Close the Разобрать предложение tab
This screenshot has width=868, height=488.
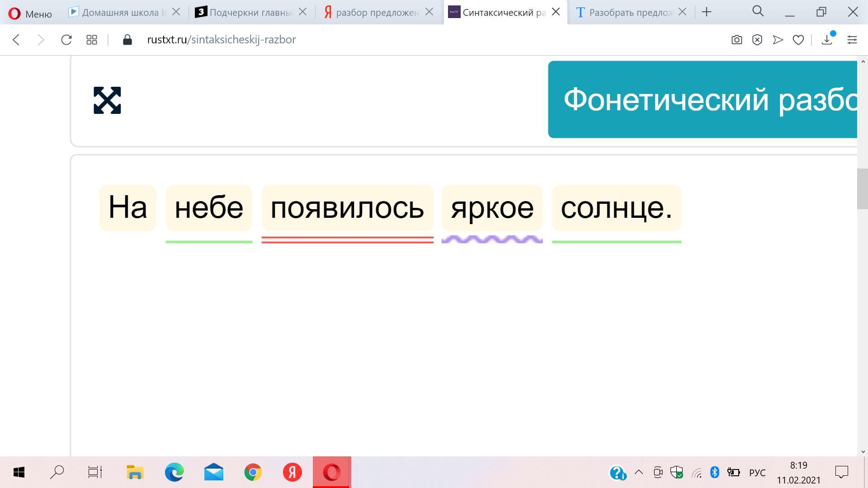click(683, 12)
